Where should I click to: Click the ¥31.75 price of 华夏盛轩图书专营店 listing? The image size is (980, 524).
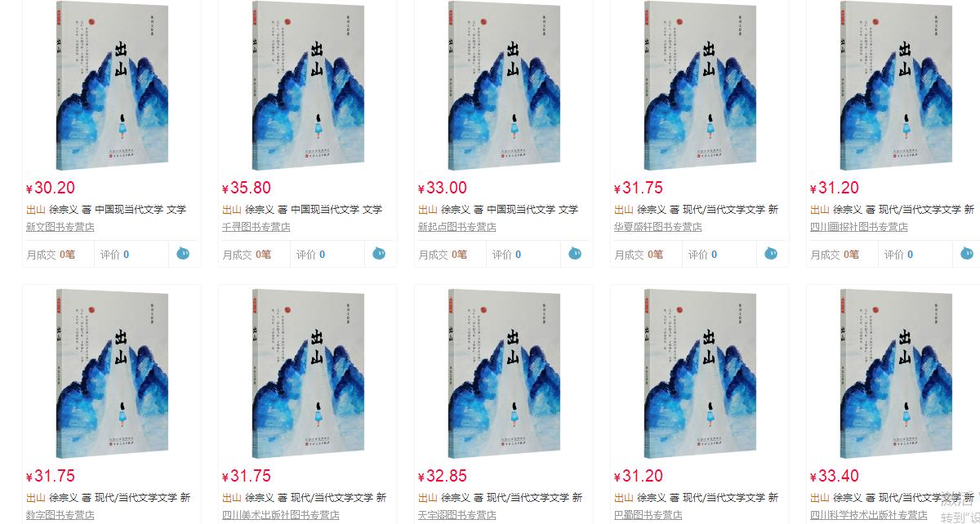tap(639, 189)
